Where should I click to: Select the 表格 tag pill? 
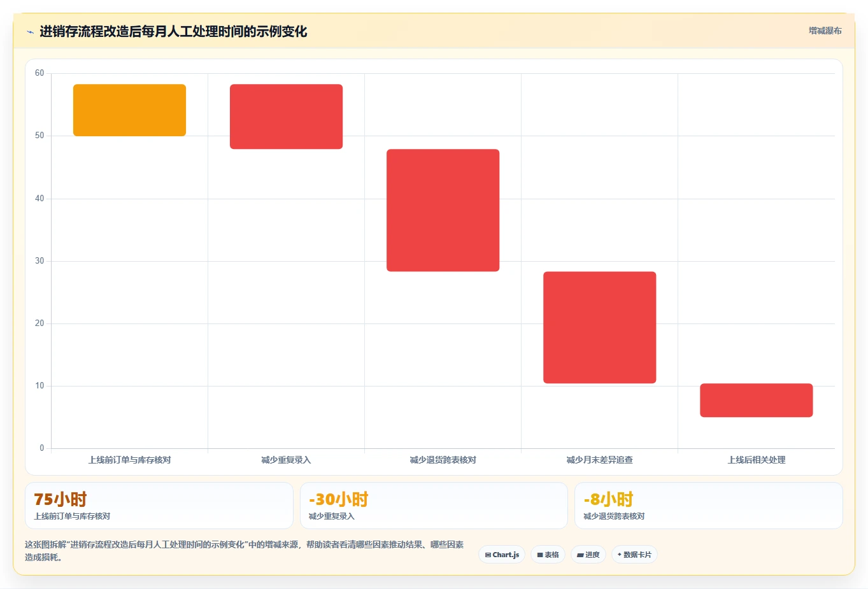[548, 555]
